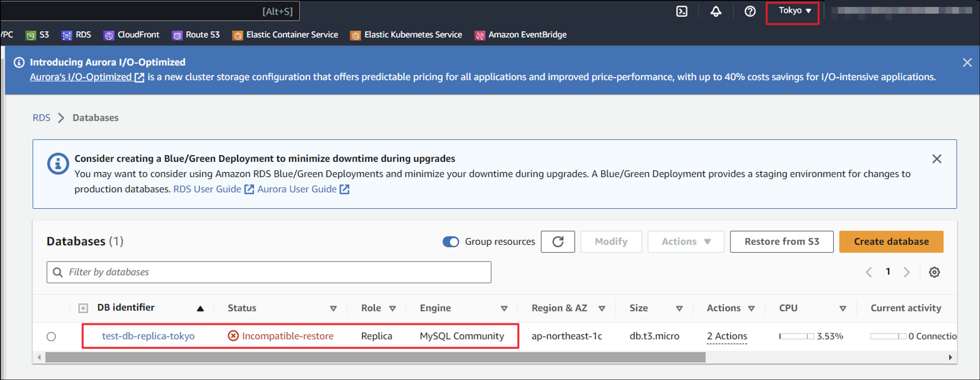980x380 pixels.
Task: Toggle the Group resources switch
Action: tap(450, 242)
